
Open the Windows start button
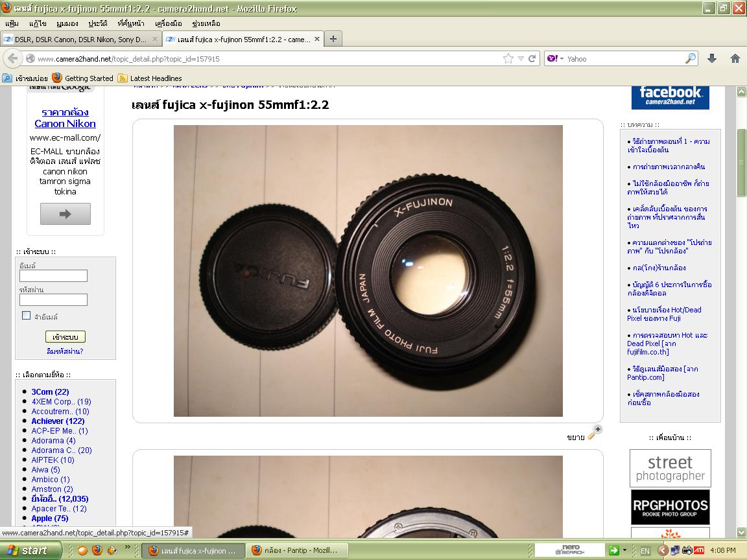click(x=30, y=550)
